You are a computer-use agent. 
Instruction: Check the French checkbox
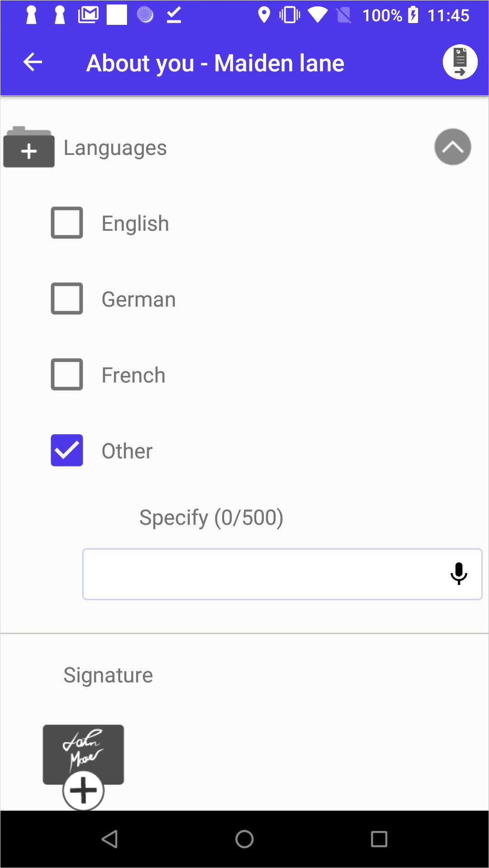click(x=67, y=374)
